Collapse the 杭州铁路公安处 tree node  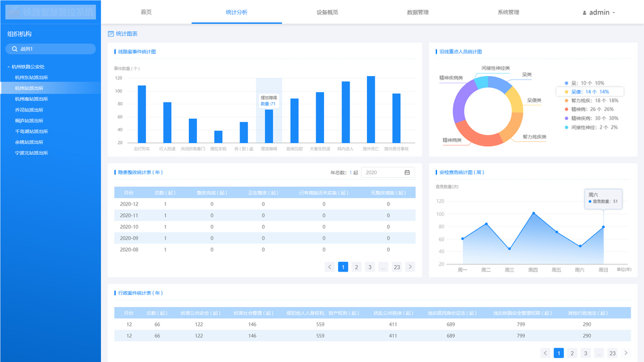pyautogui.click(x=8, y=66)
